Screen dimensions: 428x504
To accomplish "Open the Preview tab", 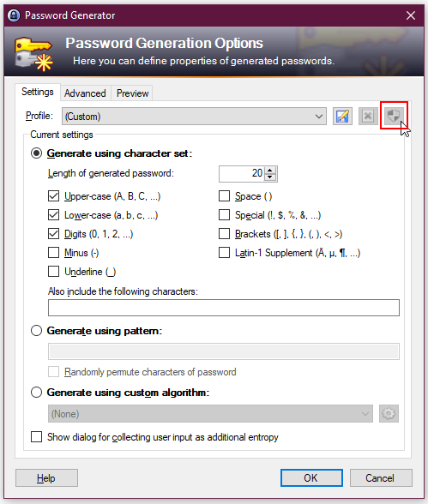I will point(132,93).
